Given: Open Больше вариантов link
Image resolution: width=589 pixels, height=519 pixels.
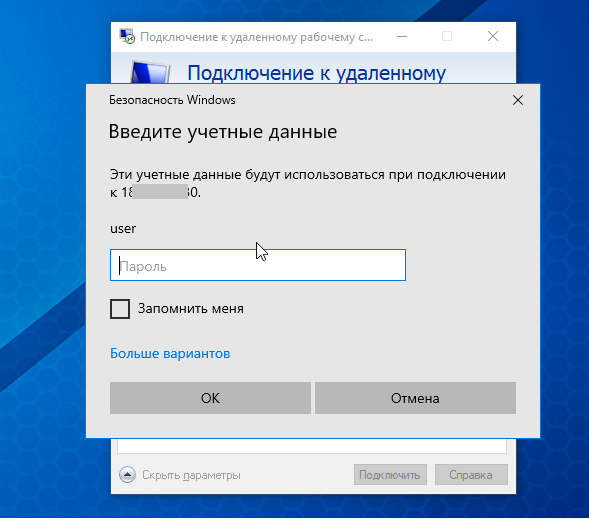Looking at the screenshot, I should (x=170, y=353).
